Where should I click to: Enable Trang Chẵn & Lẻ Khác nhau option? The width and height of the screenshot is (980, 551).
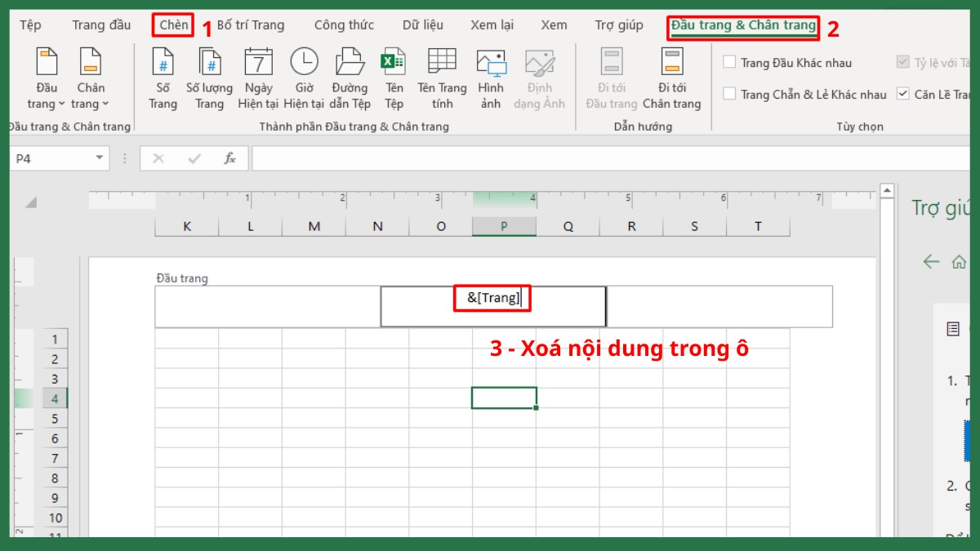(x=728, y=94)
